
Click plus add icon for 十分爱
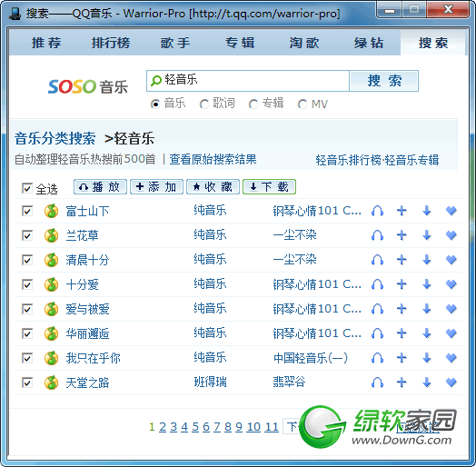click(x=402, y=284)
